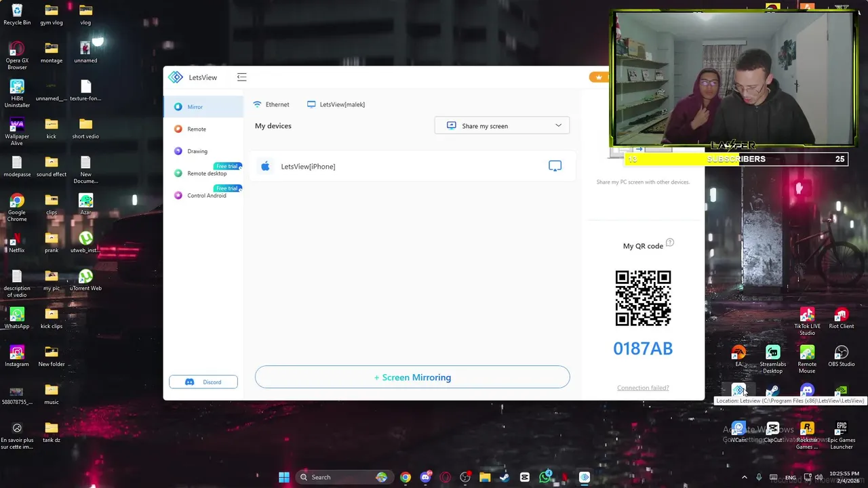Open the Windows Start button
The image size is (868, 488).
click(284, 477)
